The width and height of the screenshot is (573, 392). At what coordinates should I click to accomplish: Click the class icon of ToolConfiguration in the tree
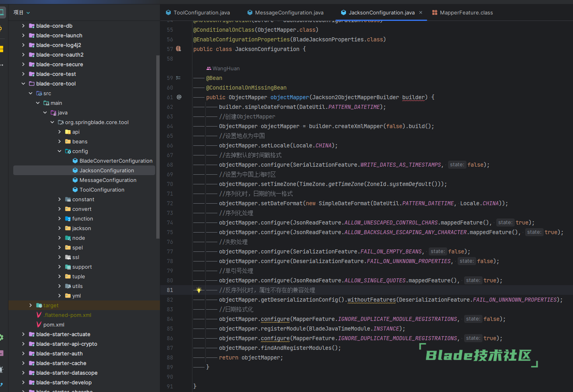75,190
